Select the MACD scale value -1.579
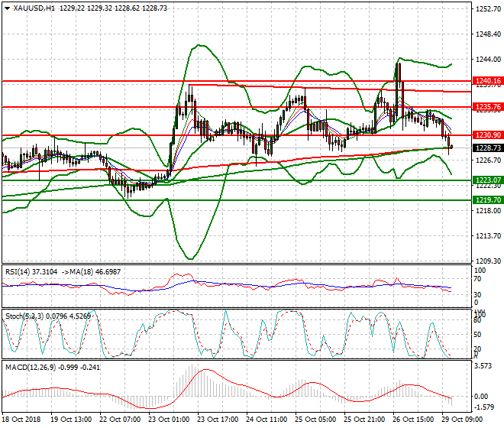Viewport: 504px width, 428px height. (x=484, y=407)
